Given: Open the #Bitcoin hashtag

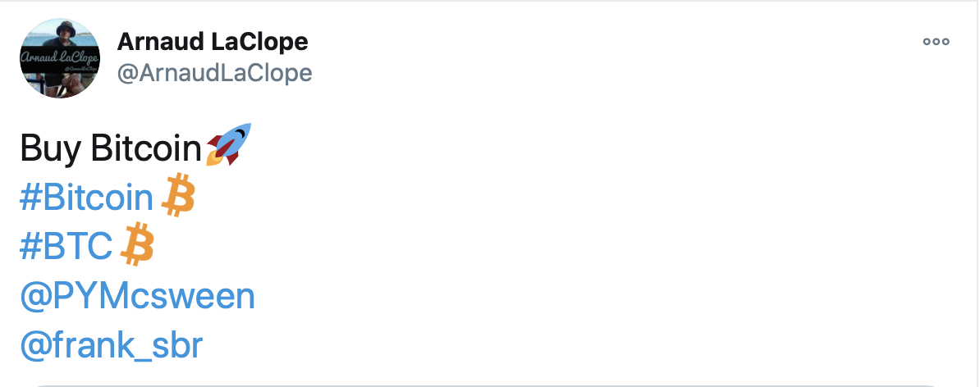Looking at the screenshot, I should coord(86,198).
